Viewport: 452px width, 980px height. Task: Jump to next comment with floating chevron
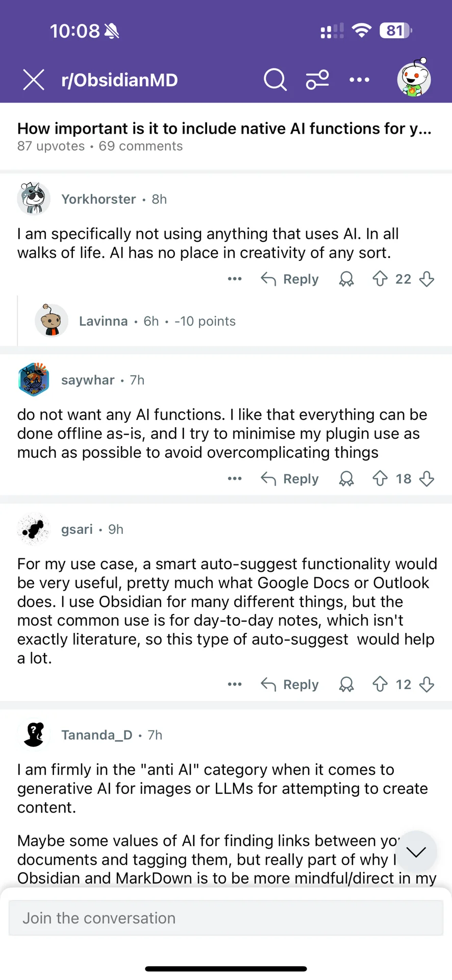[x=416, y=851]
